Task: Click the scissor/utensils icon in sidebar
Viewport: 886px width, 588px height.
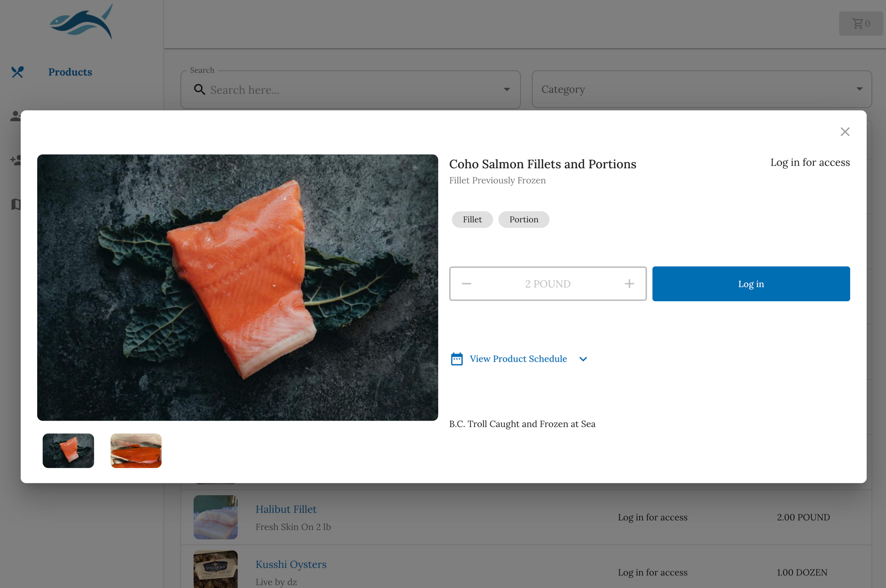Action: pyautogui.click(x=17, y=72)
